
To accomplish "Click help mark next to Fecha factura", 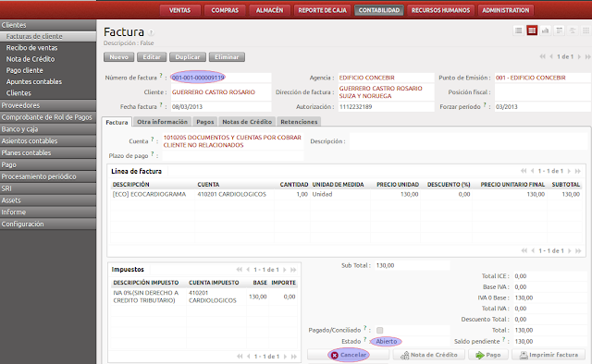I will [161, 105].
